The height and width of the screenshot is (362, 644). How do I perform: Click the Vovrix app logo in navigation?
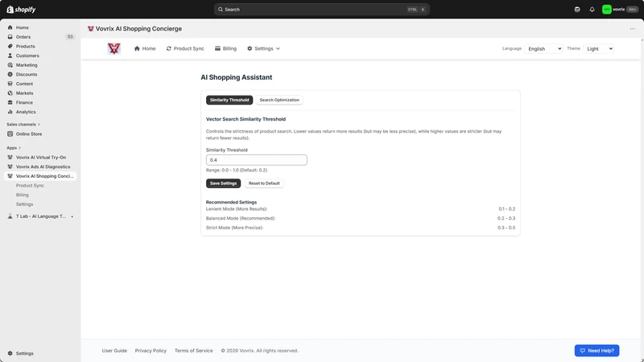click(114, 48)
